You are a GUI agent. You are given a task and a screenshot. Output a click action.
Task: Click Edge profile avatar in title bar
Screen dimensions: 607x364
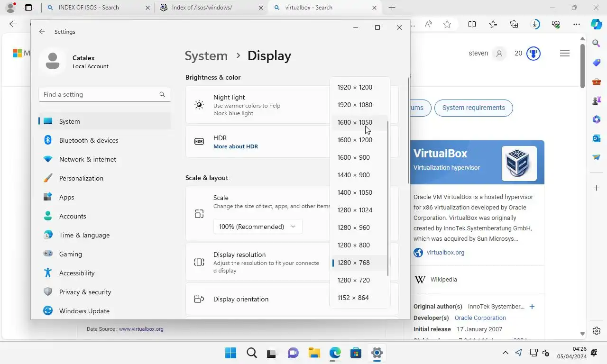10,8
